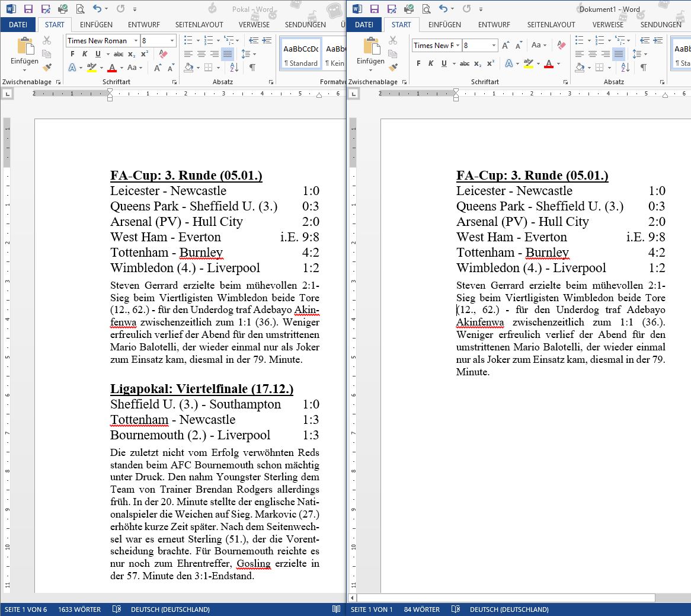Open line spacing dropdown in Pokal window
The width and height of the screenshot is (691, 616).
(248, 54)
